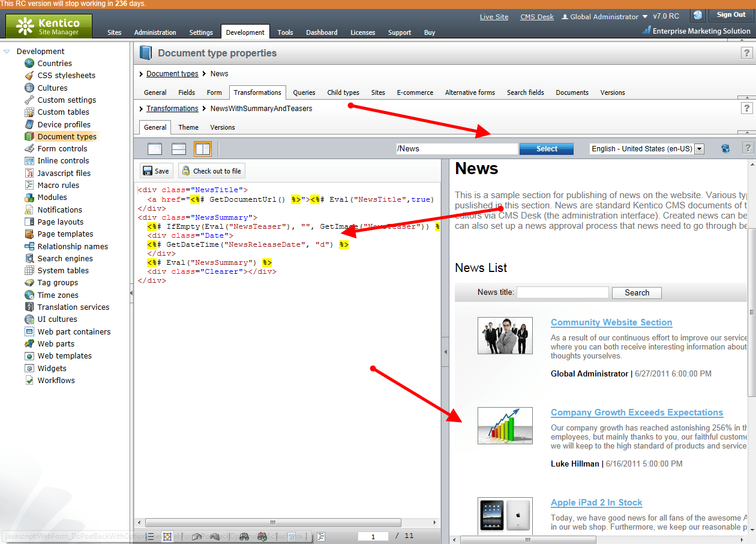Select the vertical split layout icon
The height and width of the screenshot is (544, 756).
tap(203, 149)
